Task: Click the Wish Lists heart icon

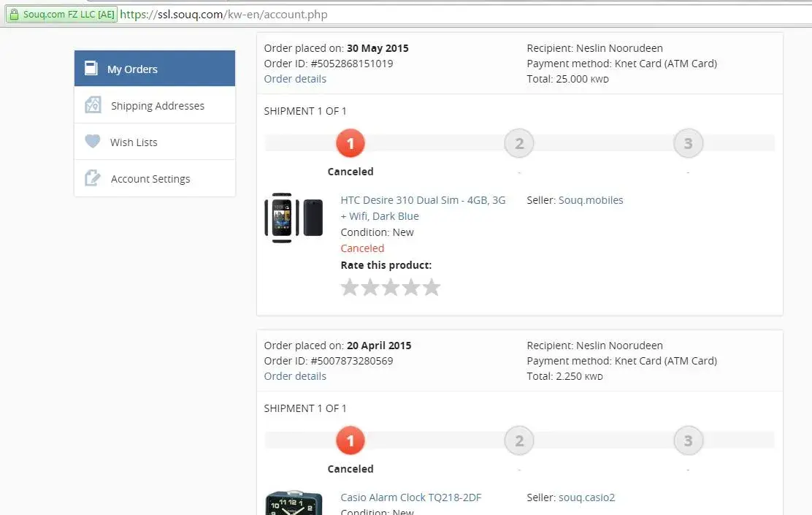Action: [92, 142]
